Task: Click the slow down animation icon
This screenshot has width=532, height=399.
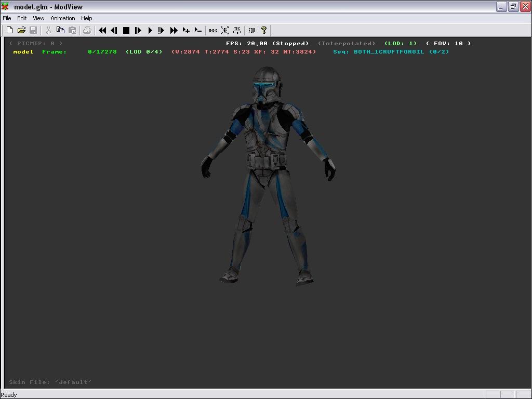Action: pyautogui.click(x=198, y=31)
